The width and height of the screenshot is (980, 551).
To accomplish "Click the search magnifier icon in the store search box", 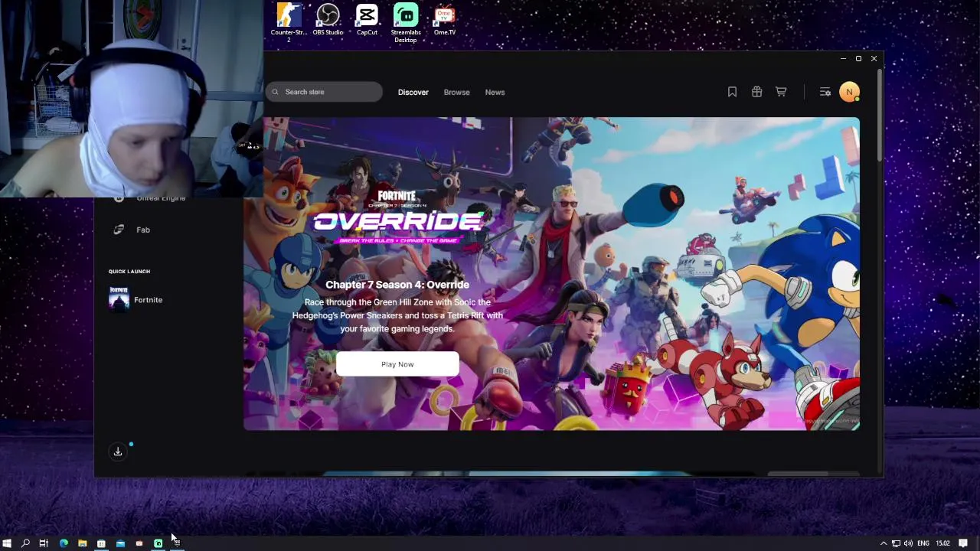I will pos(276,92).
